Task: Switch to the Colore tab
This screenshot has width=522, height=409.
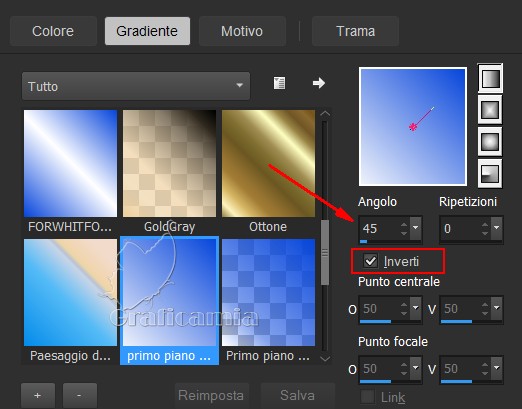Action: coord(53,31)
